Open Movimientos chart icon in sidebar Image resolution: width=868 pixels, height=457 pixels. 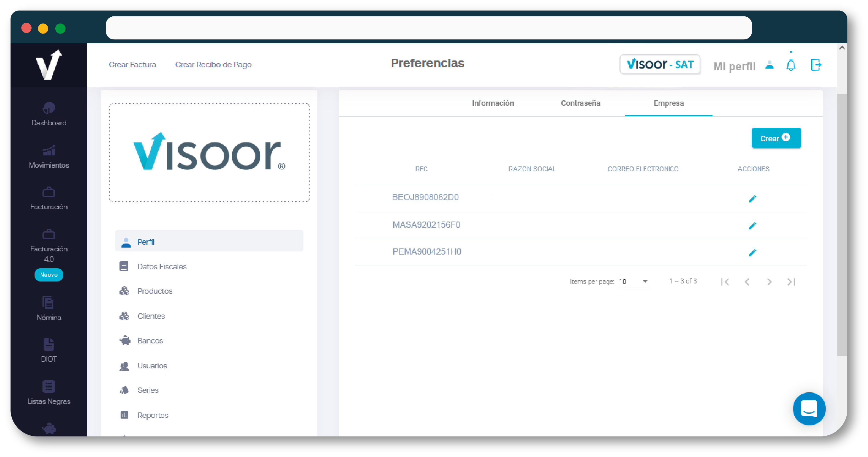click(x=49, y=150)
